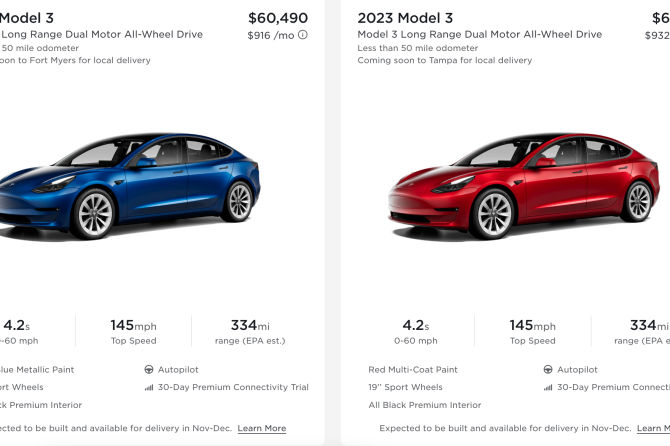
Task: Click the info icon beside $916/mo
Action: 303,35
